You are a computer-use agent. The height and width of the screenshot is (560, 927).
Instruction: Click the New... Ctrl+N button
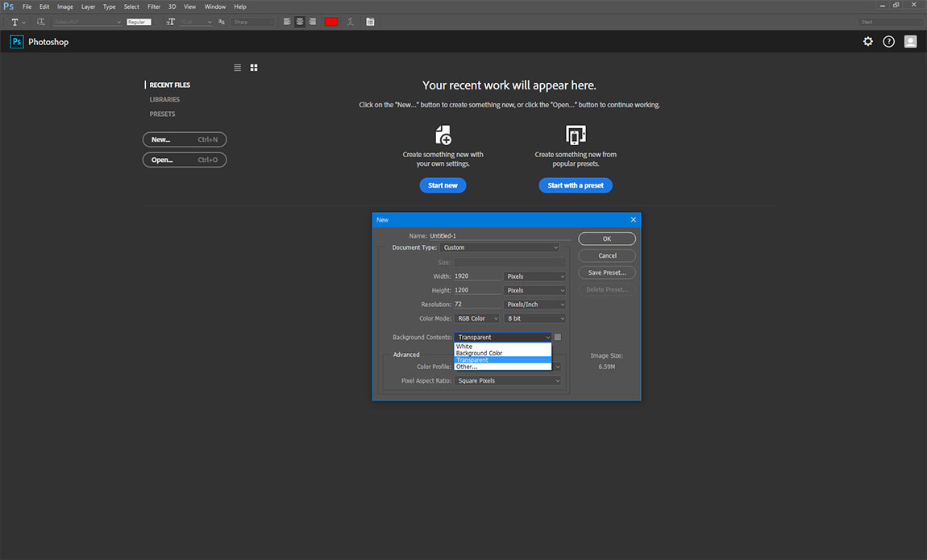coord(185,139)
